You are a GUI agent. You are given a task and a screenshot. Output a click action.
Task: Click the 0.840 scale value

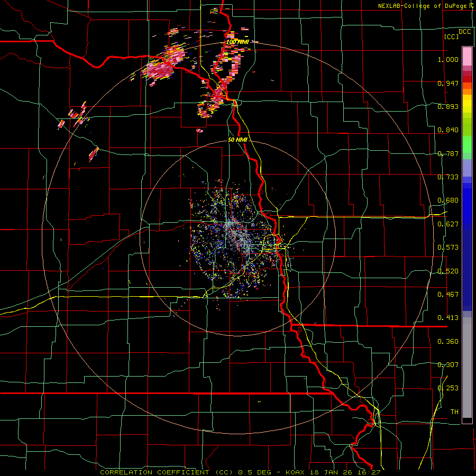[x=448, y=130]
